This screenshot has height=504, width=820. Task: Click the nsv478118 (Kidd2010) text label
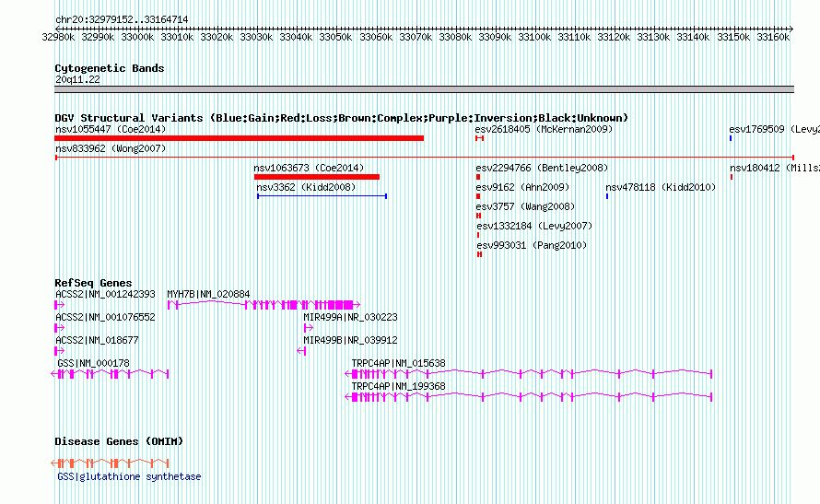pyautogui.click(x=661, y=187)
